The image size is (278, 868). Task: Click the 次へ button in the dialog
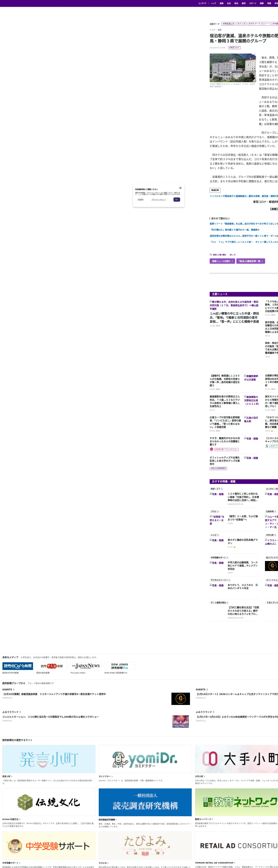177,199
